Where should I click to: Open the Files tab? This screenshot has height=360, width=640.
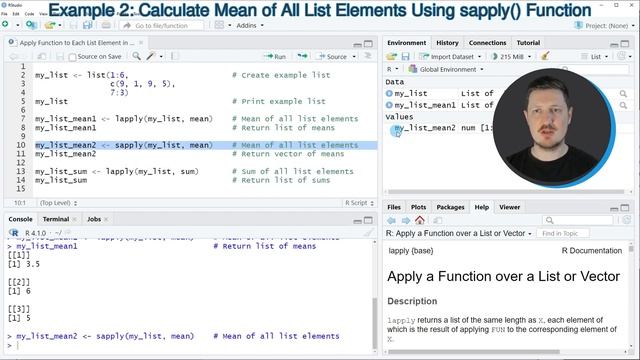coord(394,207)
